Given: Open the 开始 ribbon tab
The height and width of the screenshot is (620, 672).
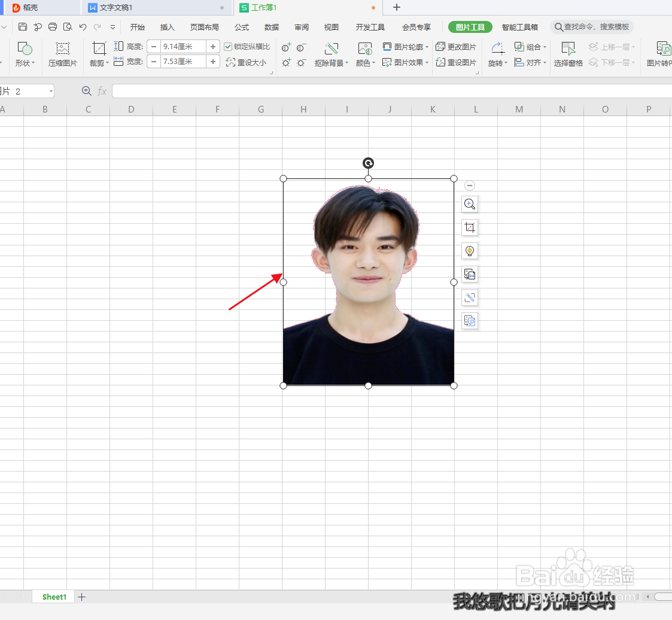Looking at the screenshot, I should [x=137, y=27].
